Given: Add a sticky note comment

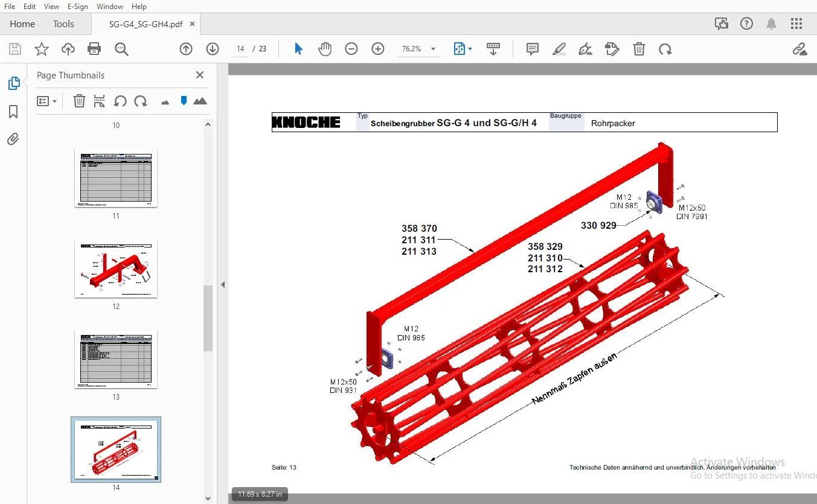Looking at the screenshot, I should tap(532, 49).
